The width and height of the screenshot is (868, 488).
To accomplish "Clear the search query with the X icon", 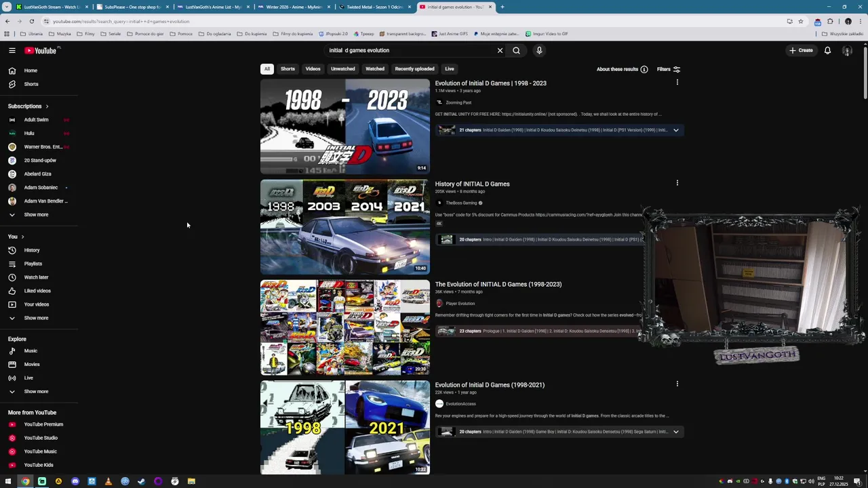I will pyautogui.click(x=500, y=50).
